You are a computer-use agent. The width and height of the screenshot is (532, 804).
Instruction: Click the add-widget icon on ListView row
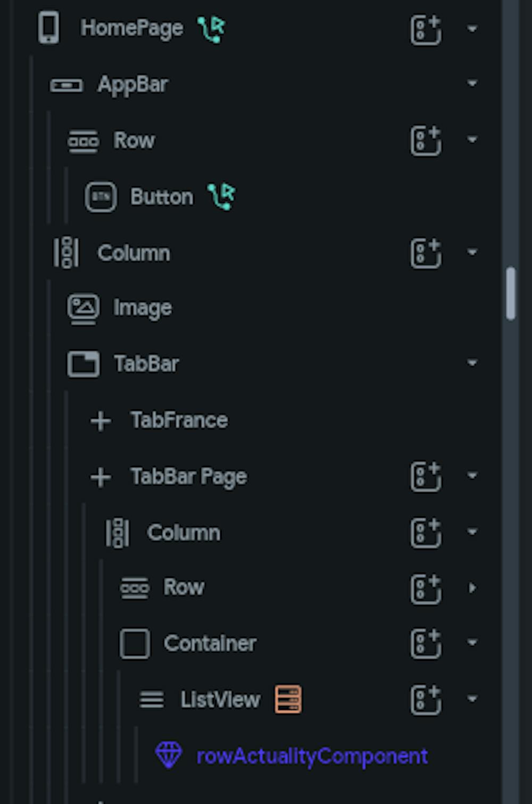[x=426, y=699]
